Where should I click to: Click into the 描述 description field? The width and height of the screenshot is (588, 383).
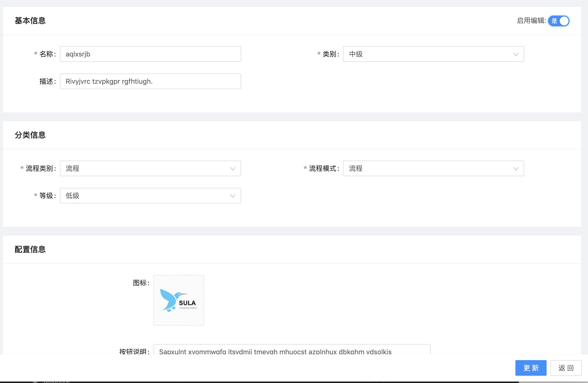point(150,82)
